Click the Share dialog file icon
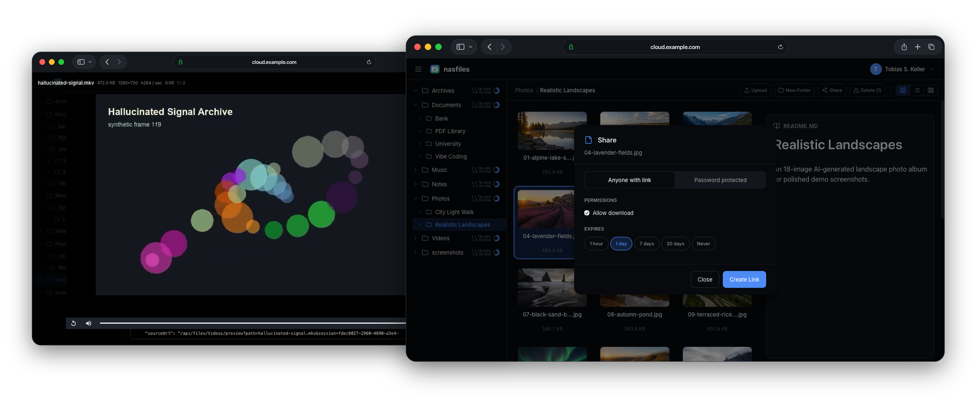This screenshot has height=397, width=980. pyautogui.click(x=589, y=140)
